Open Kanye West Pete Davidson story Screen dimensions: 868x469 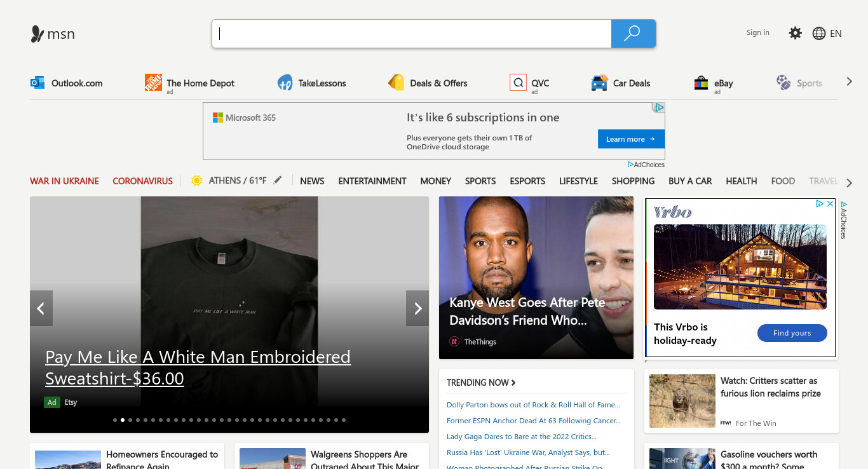pos(527,311)
